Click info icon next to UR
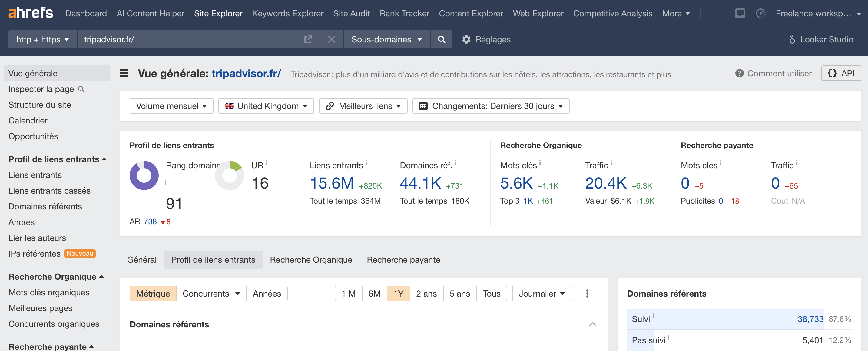 [266, 162]
